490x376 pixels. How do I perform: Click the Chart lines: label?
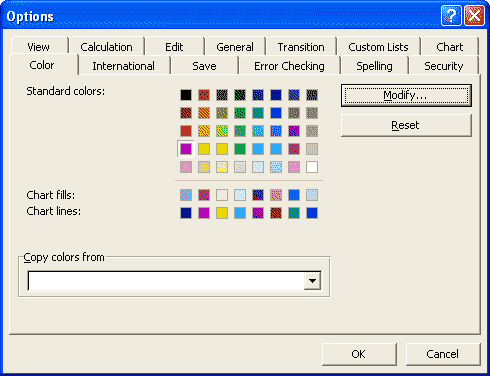pyautogui.click(x=53, y=211)
